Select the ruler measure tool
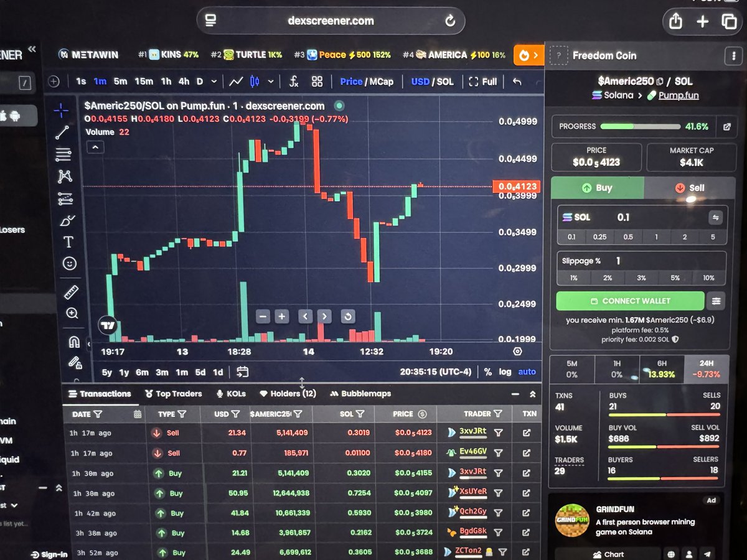Image resolution: width=747 pixels, height=560 pixels. [72, 292]
